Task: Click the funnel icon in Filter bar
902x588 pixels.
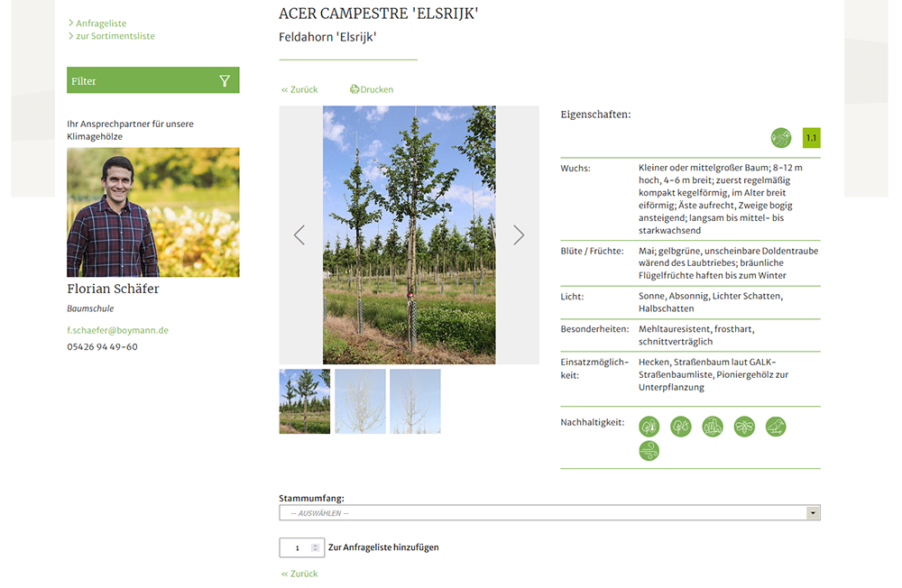Action: pyautogui.click(x=225, y=81)
